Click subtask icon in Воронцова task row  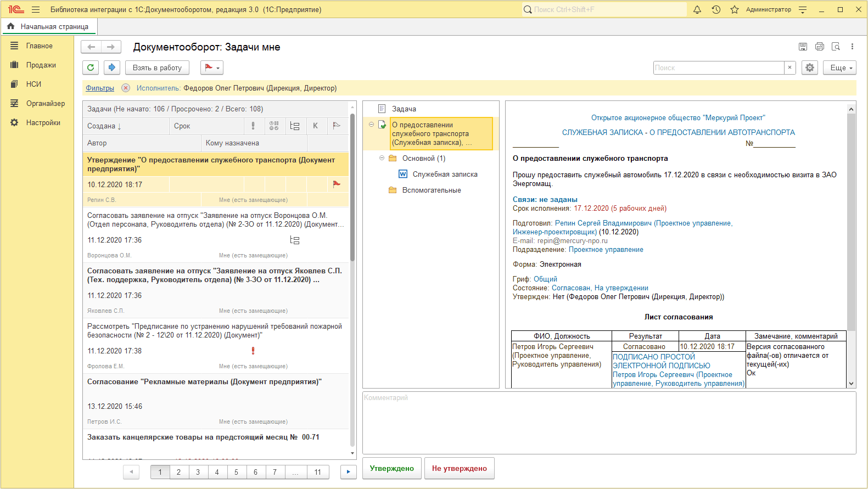(x=295, y=240)
